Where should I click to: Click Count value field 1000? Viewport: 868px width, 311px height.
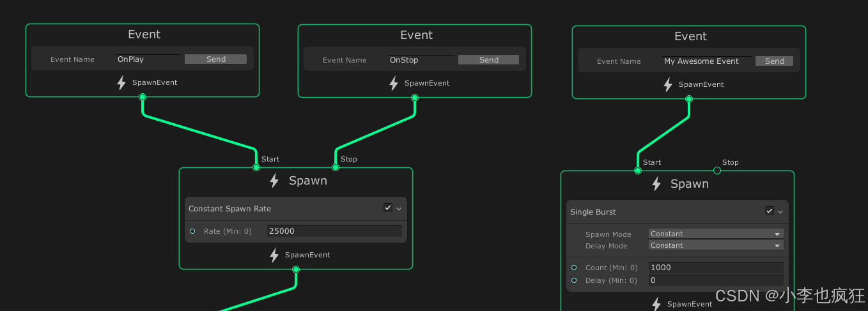tap(716, 268)
